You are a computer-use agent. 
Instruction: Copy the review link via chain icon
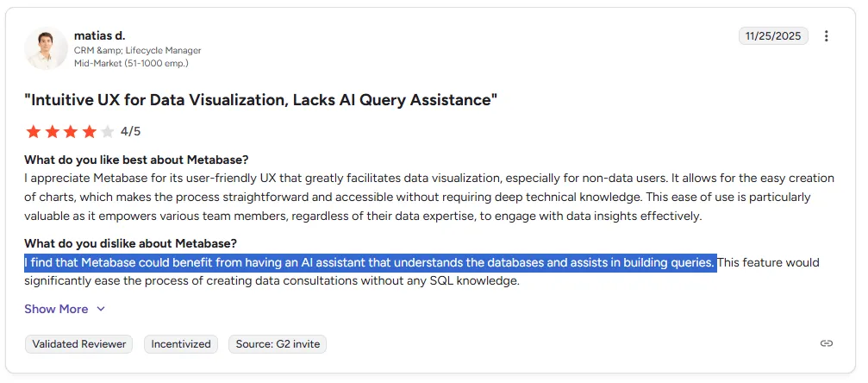[x=827, y=343]
